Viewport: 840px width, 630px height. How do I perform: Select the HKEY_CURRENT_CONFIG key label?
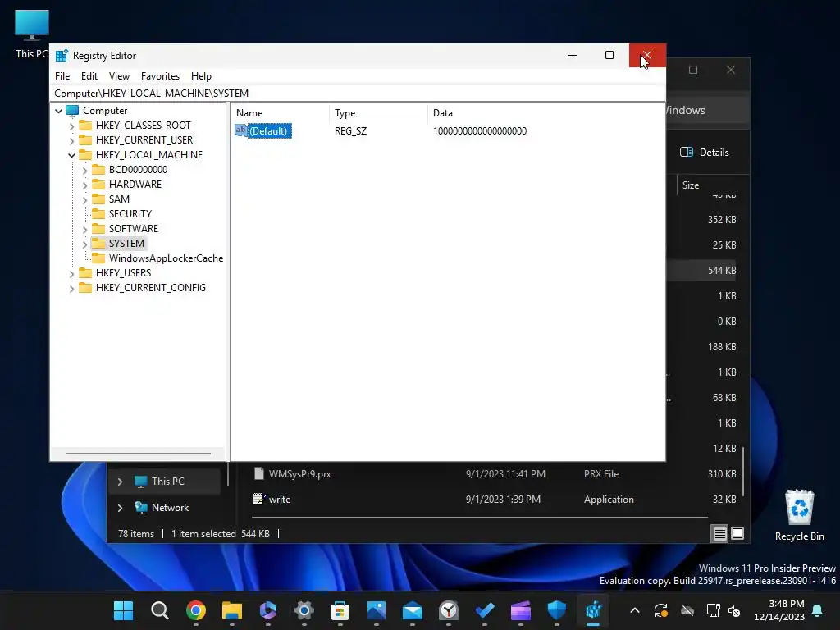coord(151,288)
